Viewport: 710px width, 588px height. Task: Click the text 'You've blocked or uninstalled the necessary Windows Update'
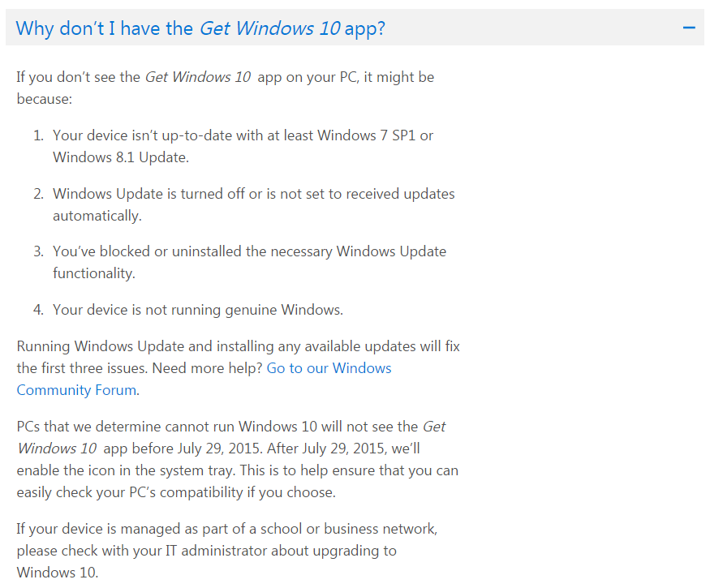(249, 251)
